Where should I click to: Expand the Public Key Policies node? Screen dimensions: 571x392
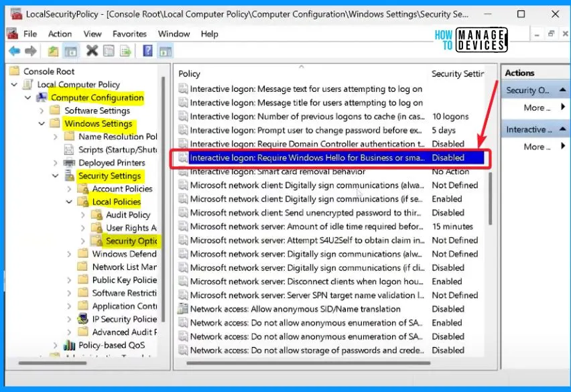click(x=69, y=280)
